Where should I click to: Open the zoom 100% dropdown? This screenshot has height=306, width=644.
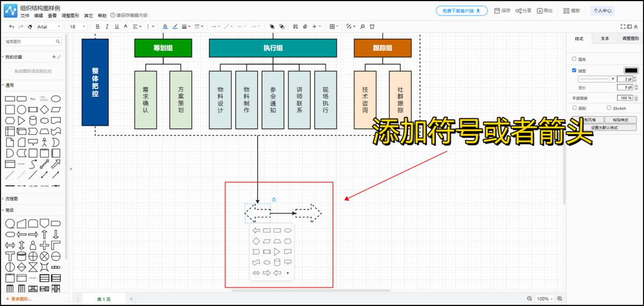(544, 298)
